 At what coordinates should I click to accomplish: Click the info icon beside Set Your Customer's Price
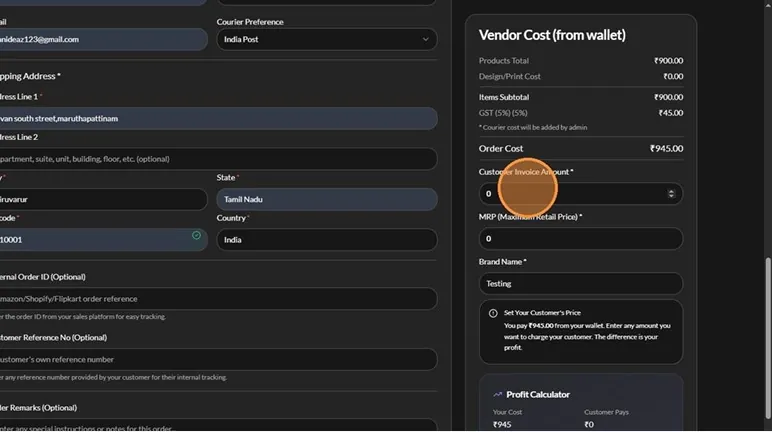(493, 313)
